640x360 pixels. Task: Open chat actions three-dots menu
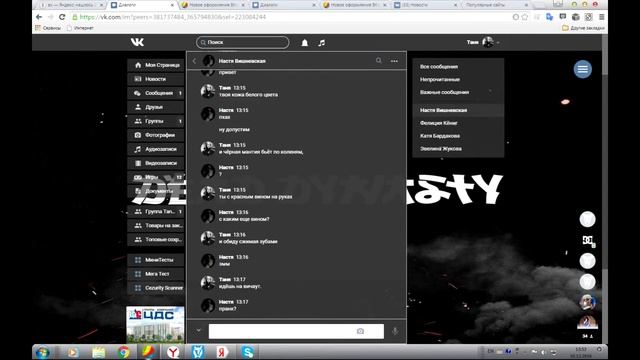click(x=394, y=61)
